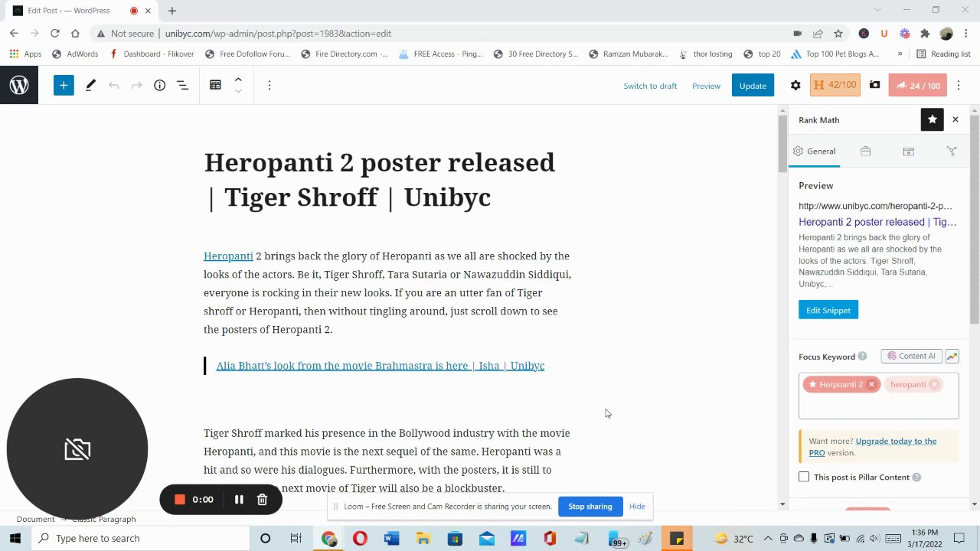Open Headline Analyzer 42/100 score

835,85
